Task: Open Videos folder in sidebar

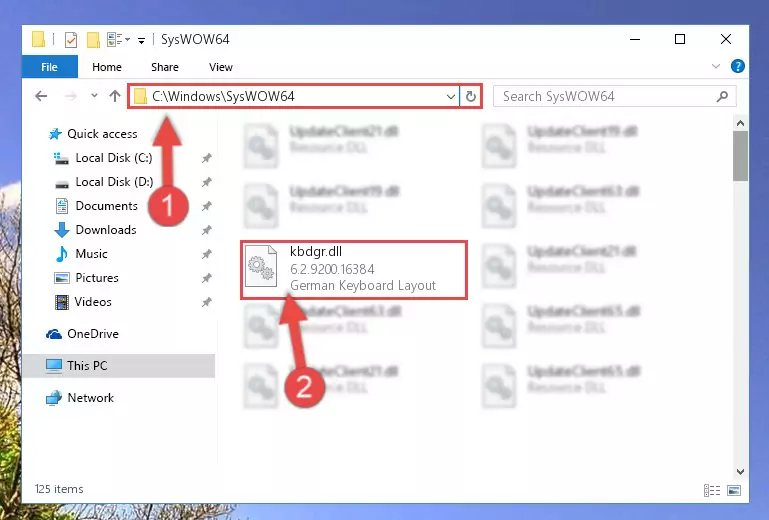Action: click(x=93, y=302)
